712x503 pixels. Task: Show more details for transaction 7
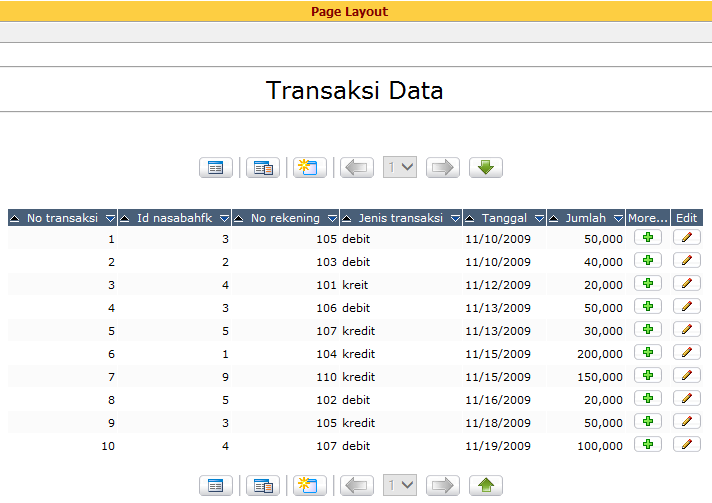[648, 375]
